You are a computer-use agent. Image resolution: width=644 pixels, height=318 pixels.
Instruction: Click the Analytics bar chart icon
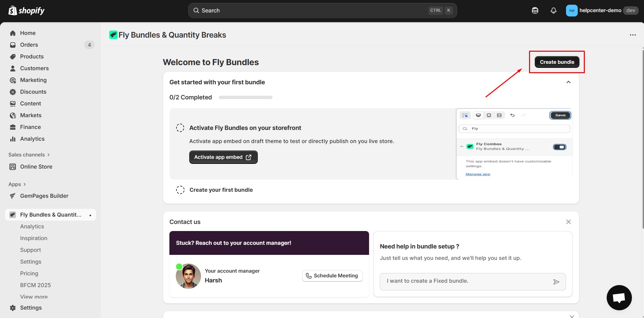pos(13,139)
